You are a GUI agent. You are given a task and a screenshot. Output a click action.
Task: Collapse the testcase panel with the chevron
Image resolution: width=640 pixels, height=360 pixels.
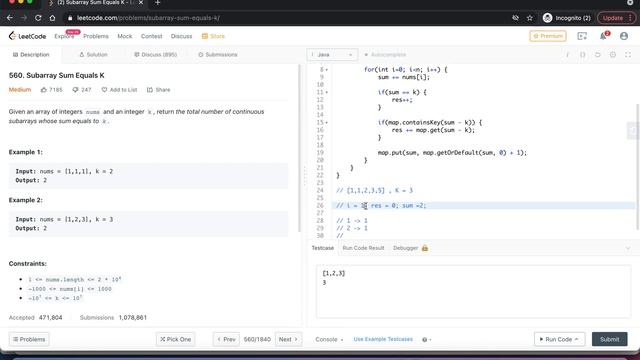[x=628, y=248]
